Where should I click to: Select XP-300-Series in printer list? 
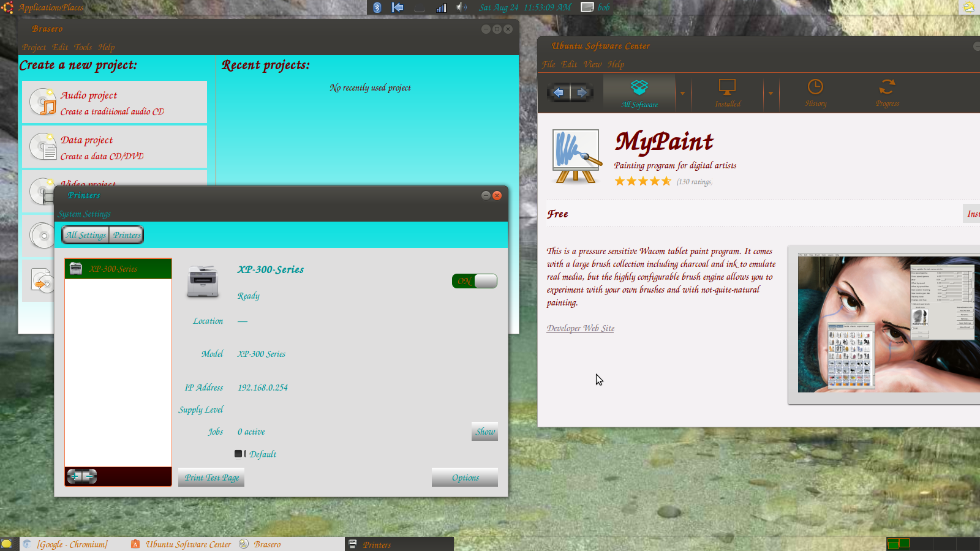tap(118, 269)
